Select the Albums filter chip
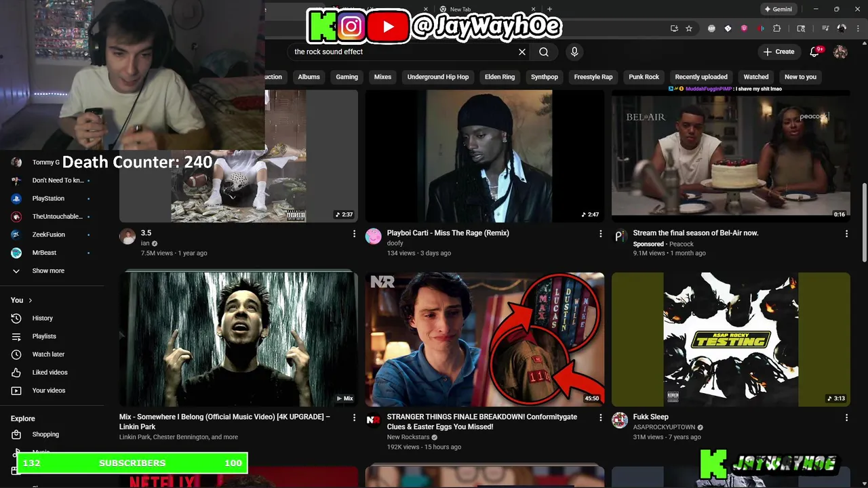This screenshot has height=488, width=868. coord(309,77)
